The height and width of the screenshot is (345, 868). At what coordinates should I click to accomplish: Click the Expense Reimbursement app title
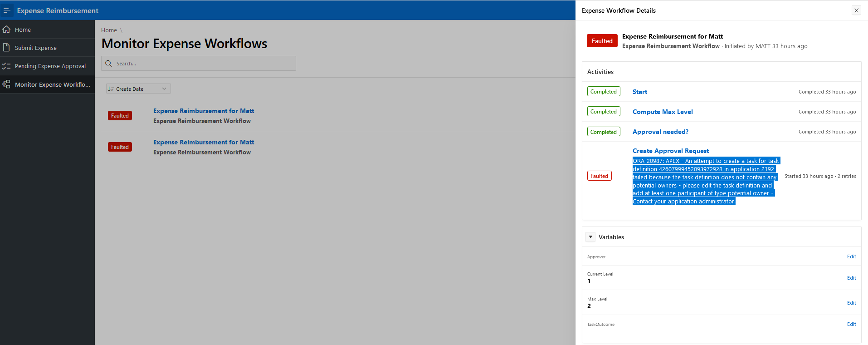coord(58,10)
